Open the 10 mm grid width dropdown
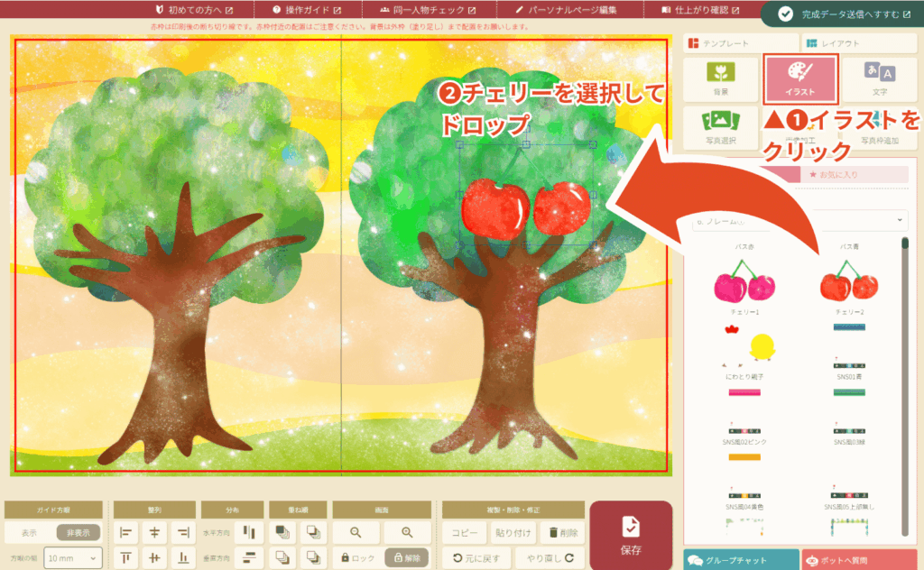Screen dimensions: 924x570 (x=71, y=559)
